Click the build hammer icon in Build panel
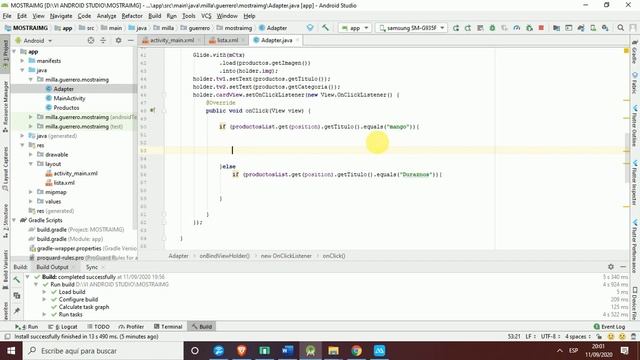The image size is (640, 360). [x=17, y=280]
